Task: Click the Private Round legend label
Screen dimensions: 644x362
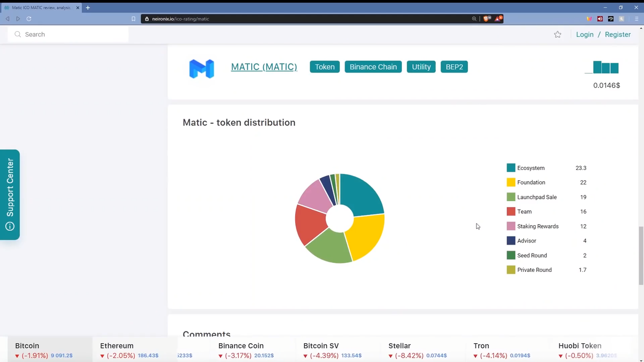Action: (535, 270)
